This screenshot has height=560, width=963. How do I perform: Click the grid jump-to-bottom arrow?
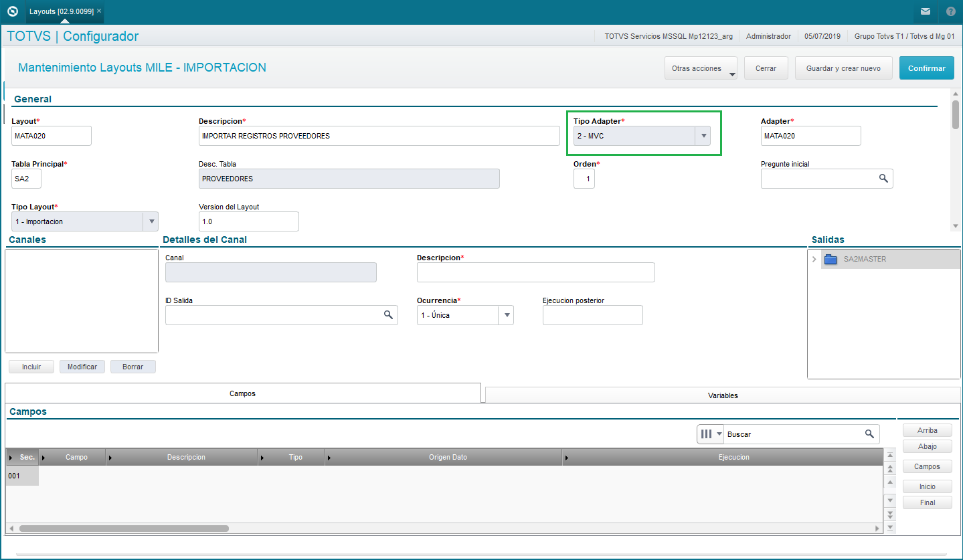(x=890, y=527)
